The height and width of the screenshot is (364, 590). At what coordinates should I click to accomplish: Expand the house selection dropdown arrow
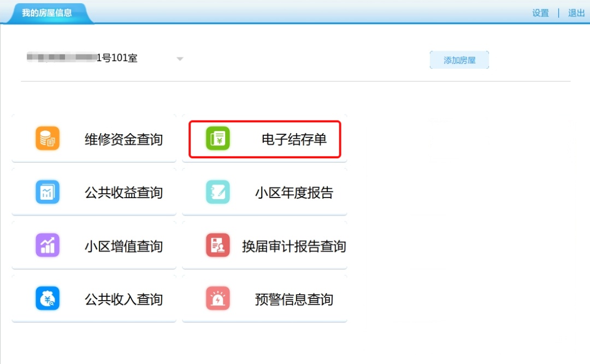pos(180,58)
